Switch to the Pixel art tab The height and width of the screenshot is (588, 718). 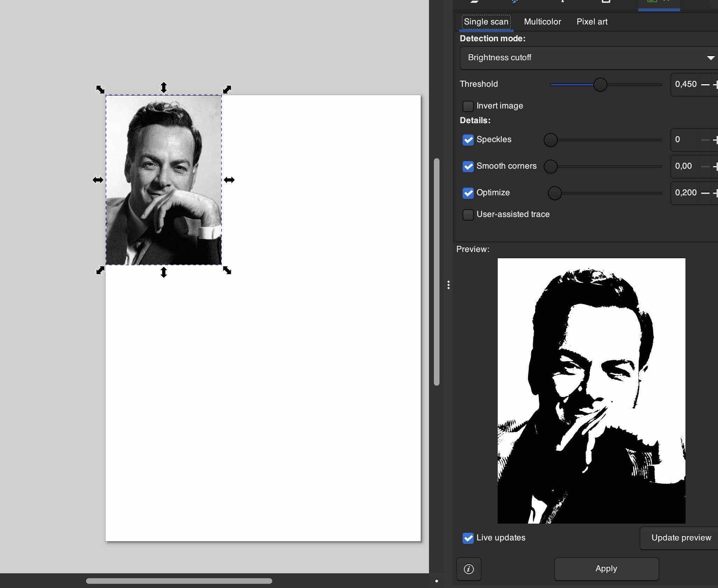click(592, 22)
